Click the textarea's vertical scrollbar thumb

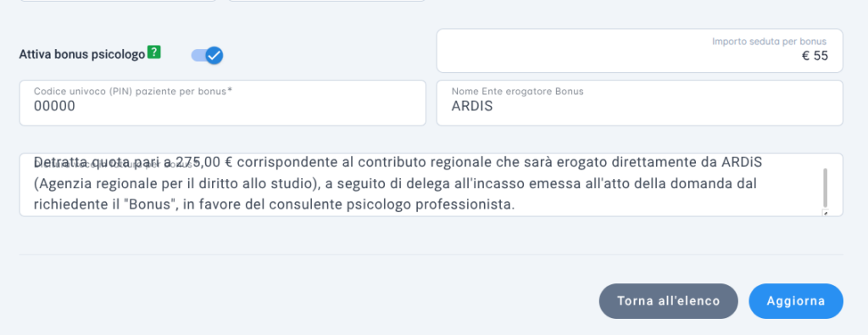click(826, 187)
